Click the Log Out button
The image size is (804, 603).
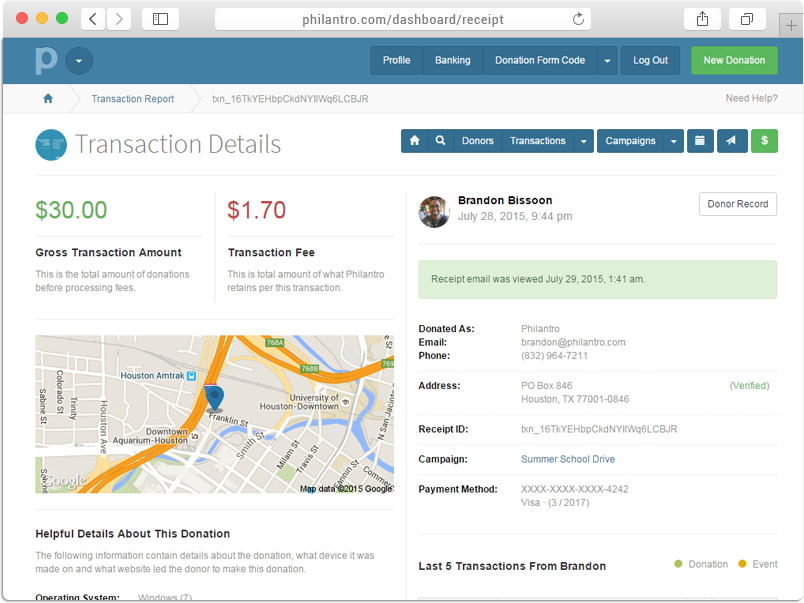point(650,61)
